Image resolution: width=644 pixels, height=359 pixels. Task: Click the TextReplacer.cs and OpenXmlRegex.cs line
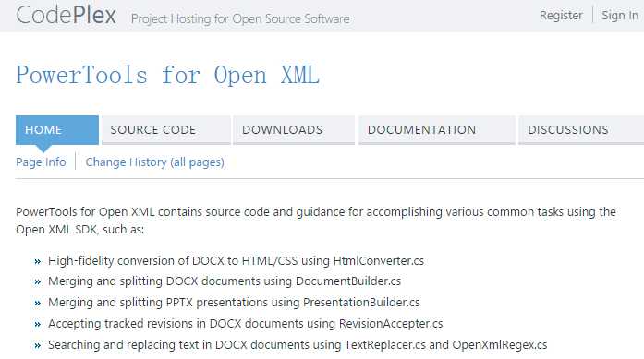point(298,345)
